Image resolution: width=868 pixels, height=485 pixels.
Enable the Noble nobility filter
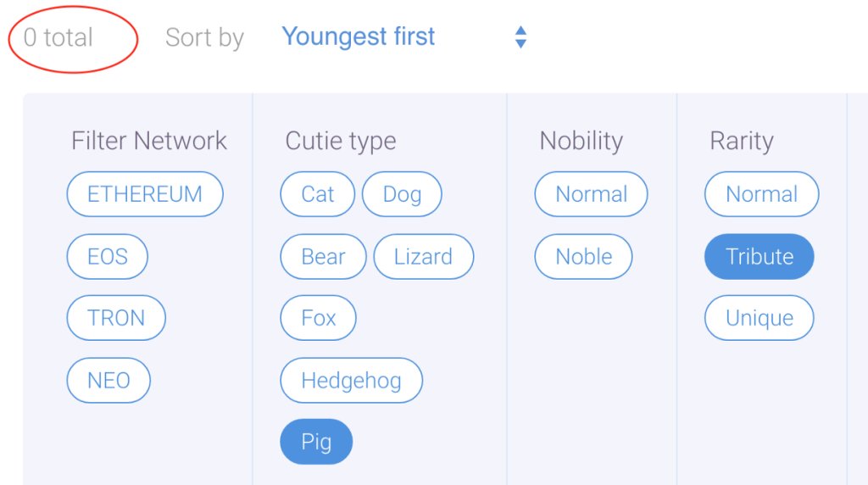coord(583,256)
